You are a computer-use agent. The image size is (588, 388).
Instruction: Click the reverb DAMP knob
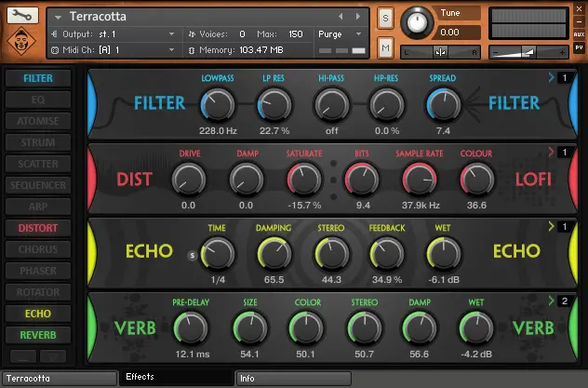(420, 328)
